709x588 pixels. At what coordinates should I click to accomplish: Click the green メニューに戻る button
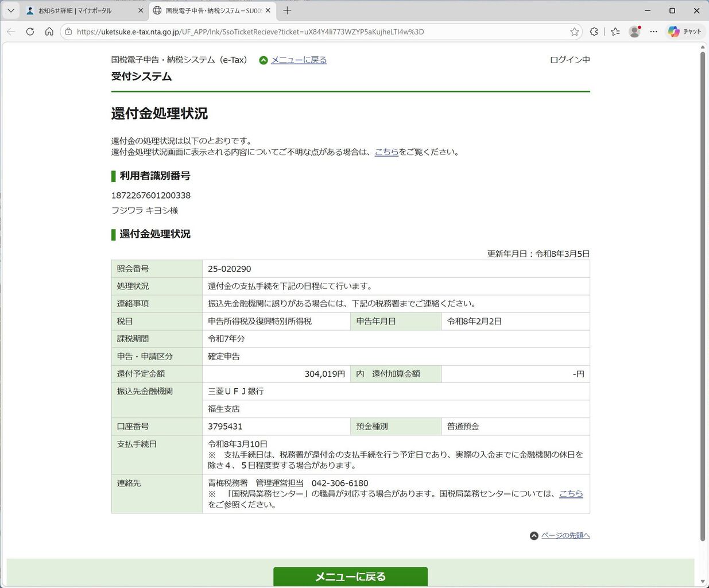(350, 577)
